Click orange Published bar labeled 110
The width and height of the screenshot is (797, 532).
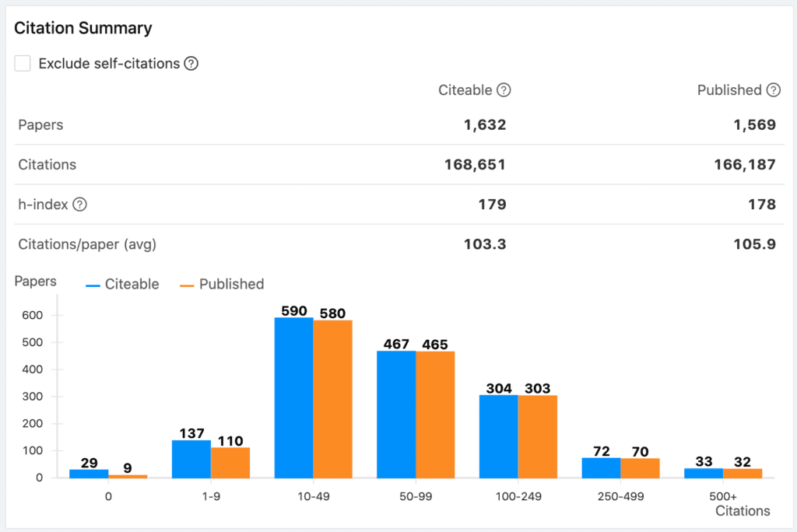230,463
